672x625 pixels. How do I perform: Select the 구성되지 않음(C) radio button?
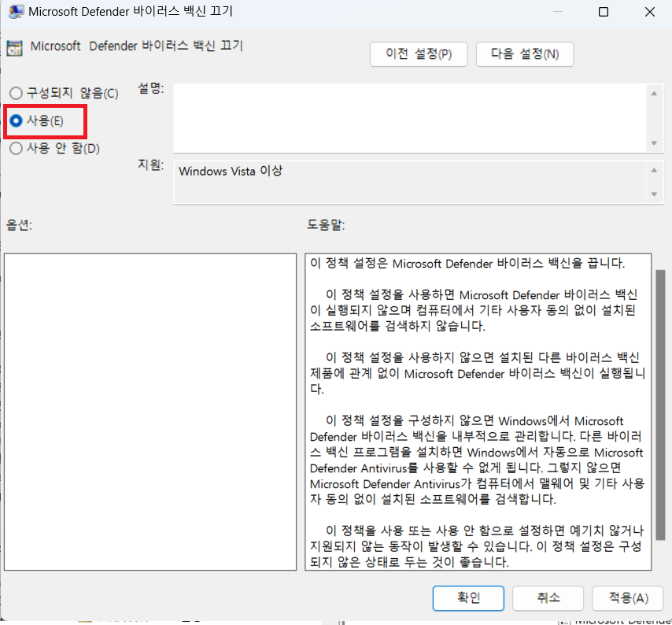(16, 93)
